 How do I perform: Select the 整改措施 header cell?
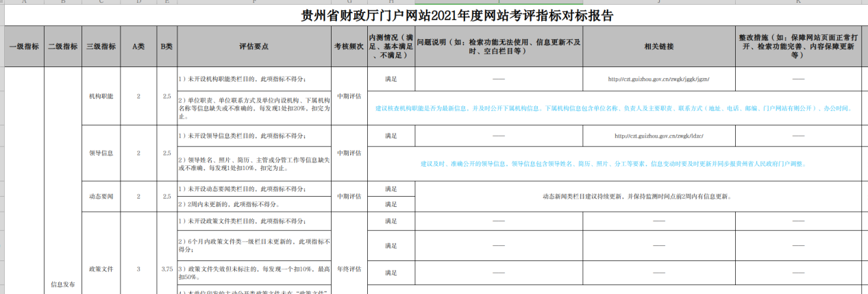point(797,47)
